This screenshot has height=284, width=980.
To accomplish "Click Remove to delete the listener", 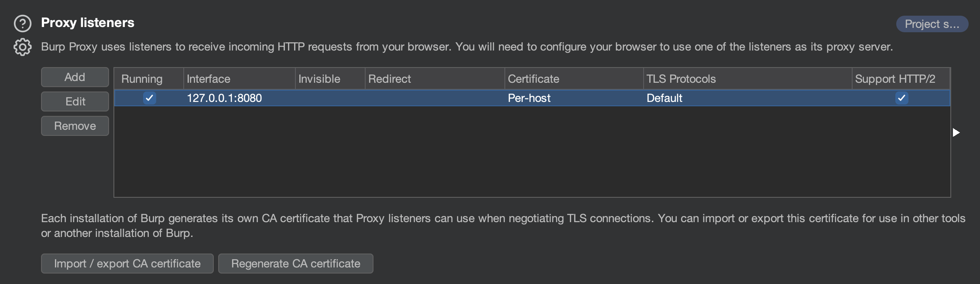I will [x=75, y=126].
